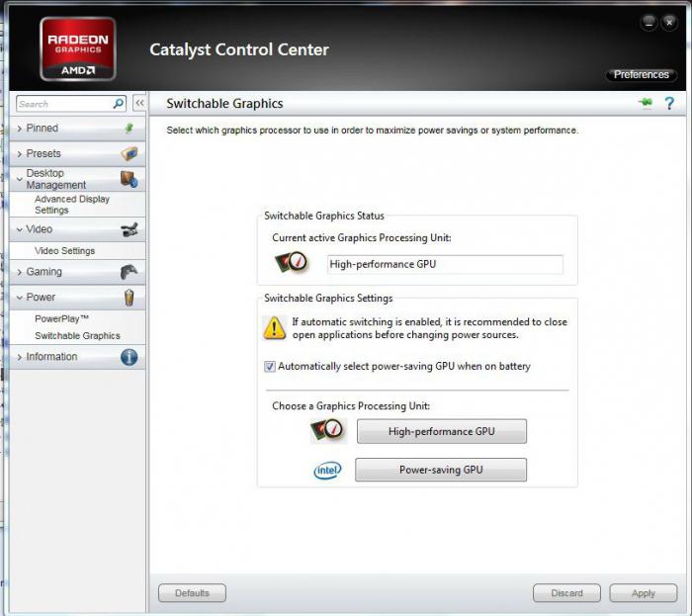Viewport: 692px width, 616px height.
Task: Open Advanced Display Settings page
Action: (x=72, y=205)
